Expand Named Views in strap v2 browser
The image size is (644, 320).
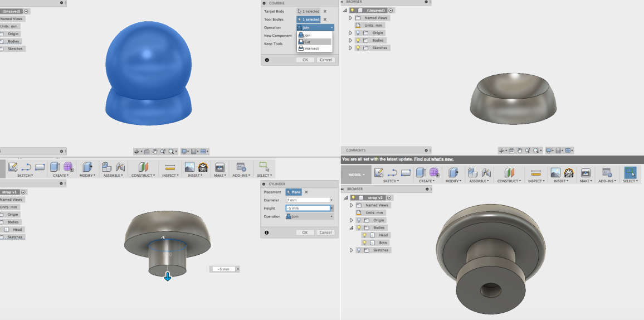pos(351,205)
